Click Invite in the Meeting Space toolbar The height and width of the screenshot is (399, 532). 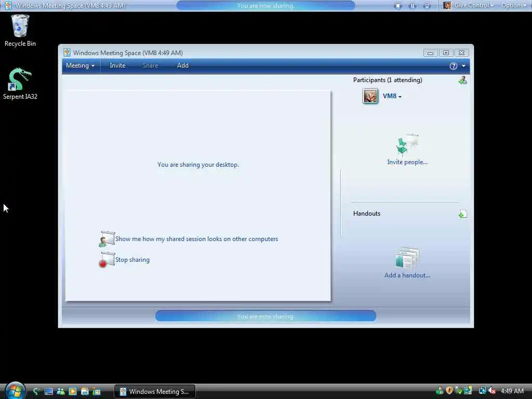(117, 65)
